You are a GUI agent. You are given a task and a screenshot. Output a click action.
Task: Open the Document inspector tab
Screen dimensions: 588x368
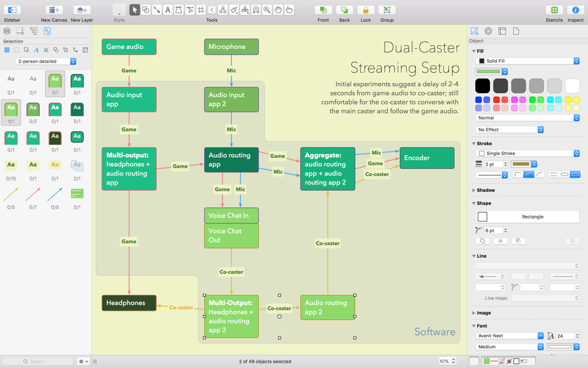click(x=516, y=31)
